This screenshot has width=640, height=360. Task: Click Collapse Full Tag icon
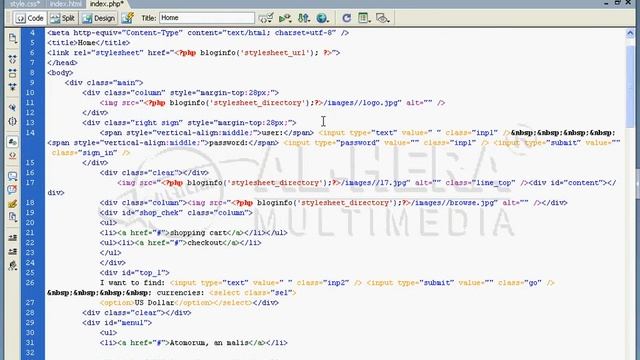pos(13,59)
